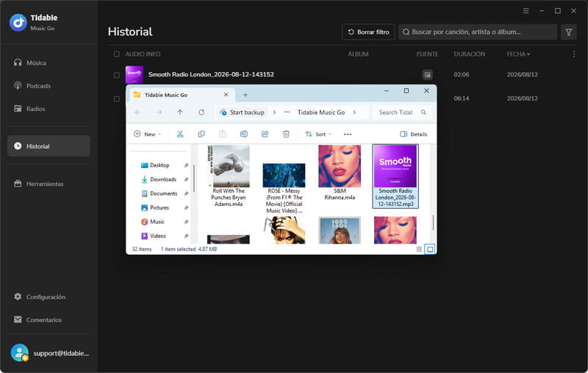Click Start backup in address bar

pos(243,113)
